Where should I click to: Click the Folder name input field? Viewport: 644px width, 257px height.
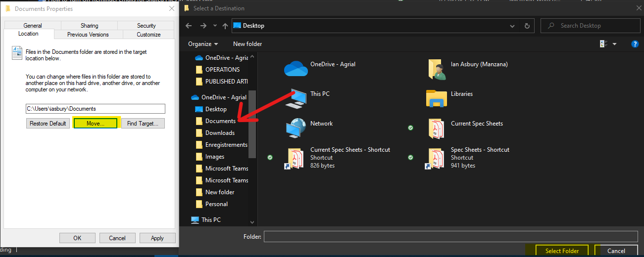tap(451, 237)
